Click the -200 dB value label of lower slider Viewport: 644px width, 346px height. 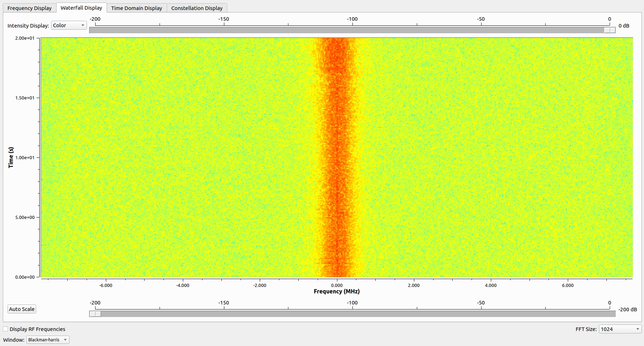628,310
